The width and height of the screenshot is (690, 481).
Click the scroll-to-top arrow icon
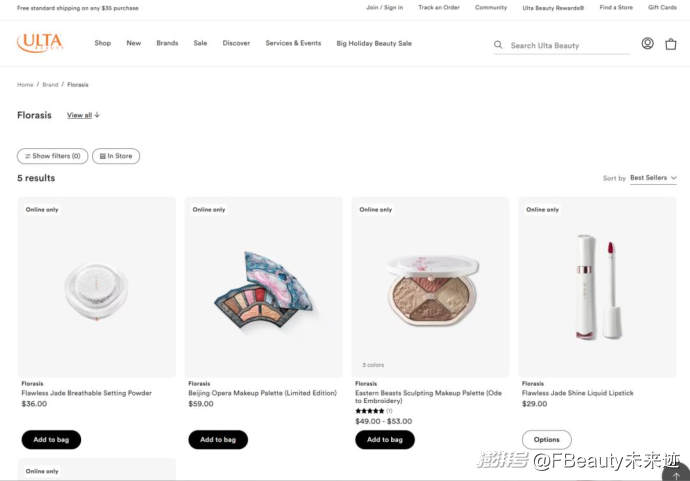pos(676,475)
